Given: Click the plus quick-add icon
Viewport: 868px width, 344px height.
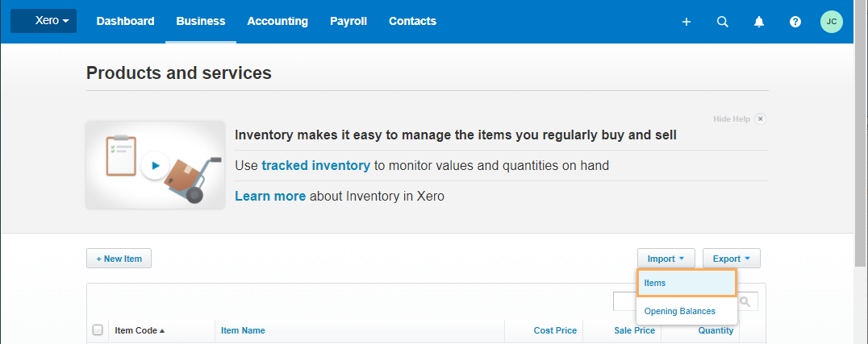Looking at the screenshot, I should (686, 22).
